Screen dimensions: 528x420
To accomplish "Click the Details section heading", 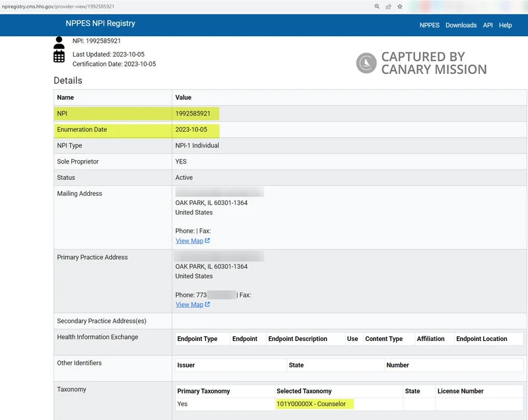I will [x=68, y=80].
